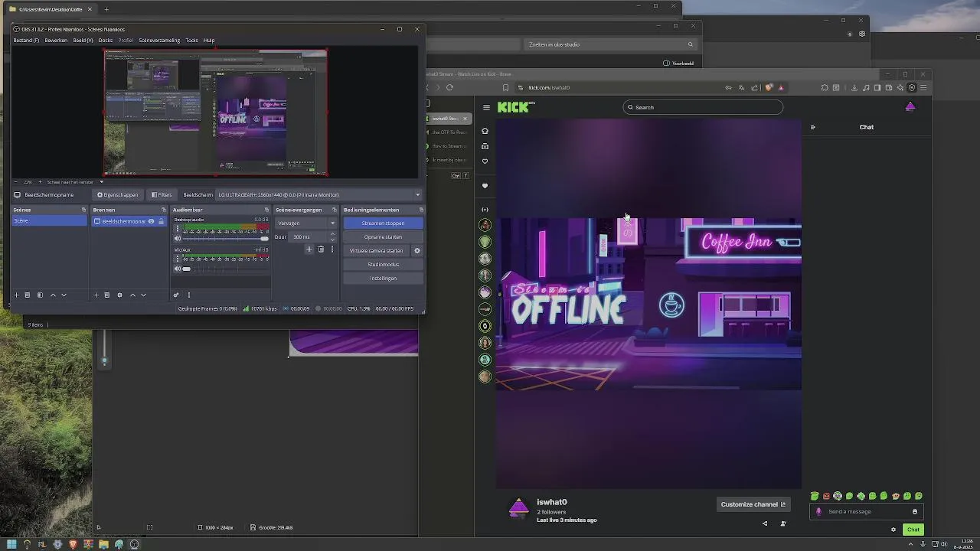
Task: Toggle visibility eye of Beeldschermopname source
Action: coord(151,221)
